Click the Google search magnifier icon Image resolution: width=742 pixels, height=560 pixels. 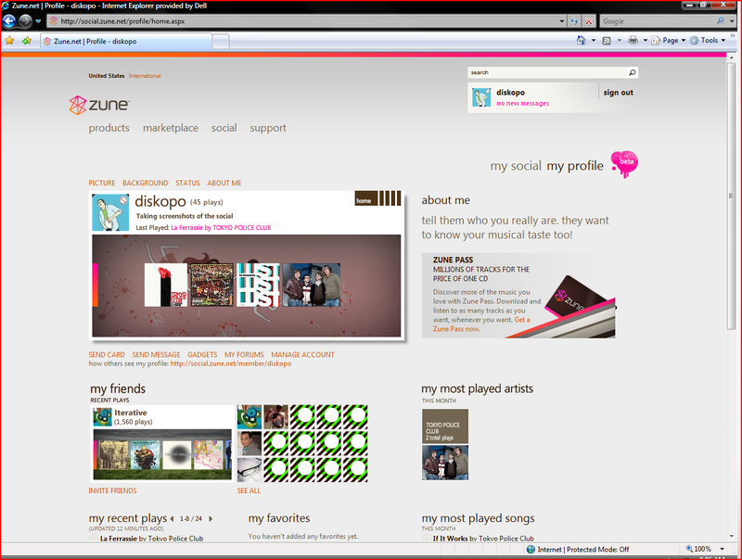721,20
